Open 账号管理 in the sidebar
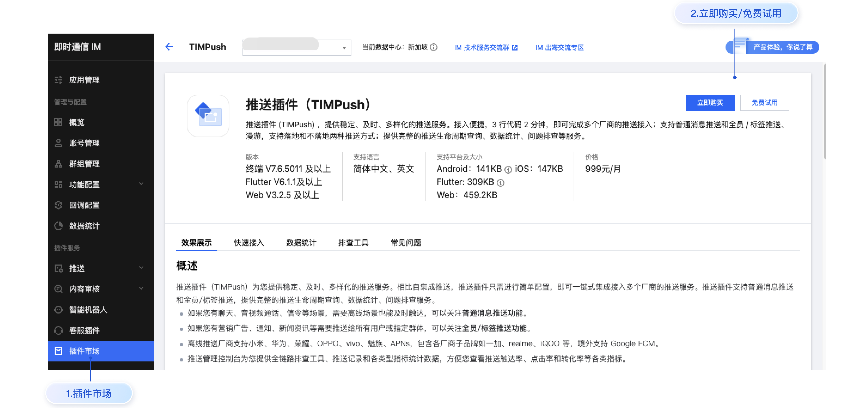 click(x=84, y=143)
